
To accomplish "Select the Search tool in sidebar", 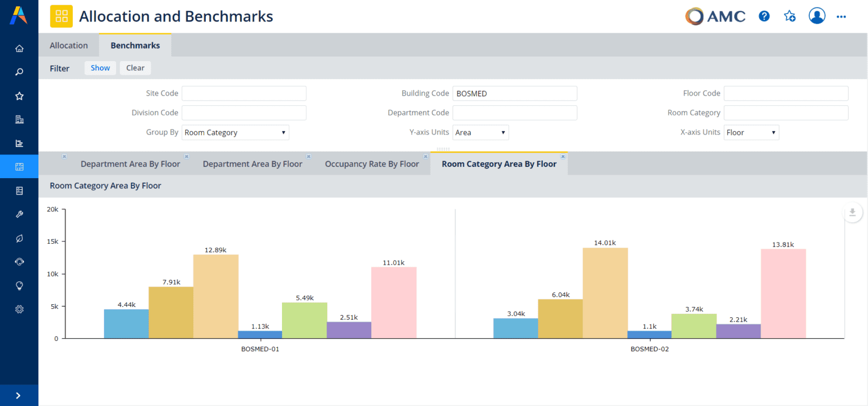I will coord(19,72).
